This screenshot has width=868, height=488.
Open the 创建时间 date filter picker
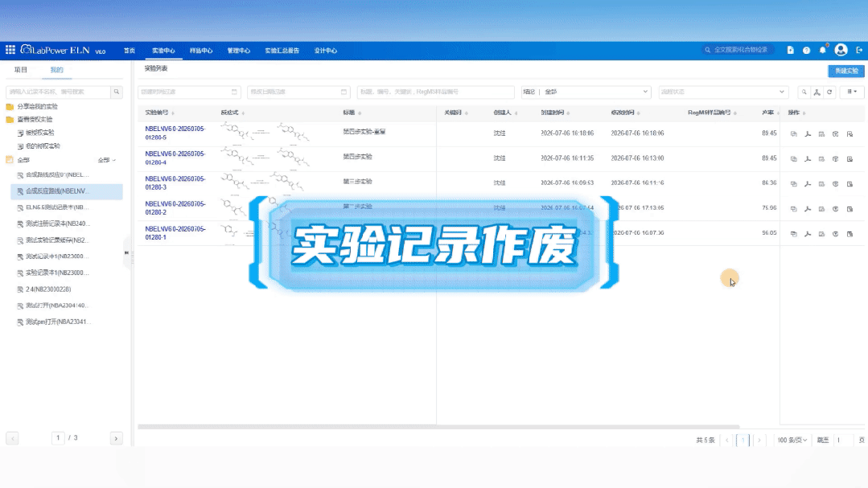[189, 92]
